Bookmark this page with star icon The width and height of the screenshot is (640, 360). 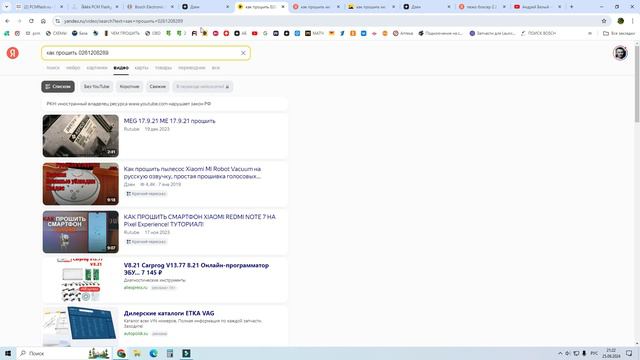(604, 21)
